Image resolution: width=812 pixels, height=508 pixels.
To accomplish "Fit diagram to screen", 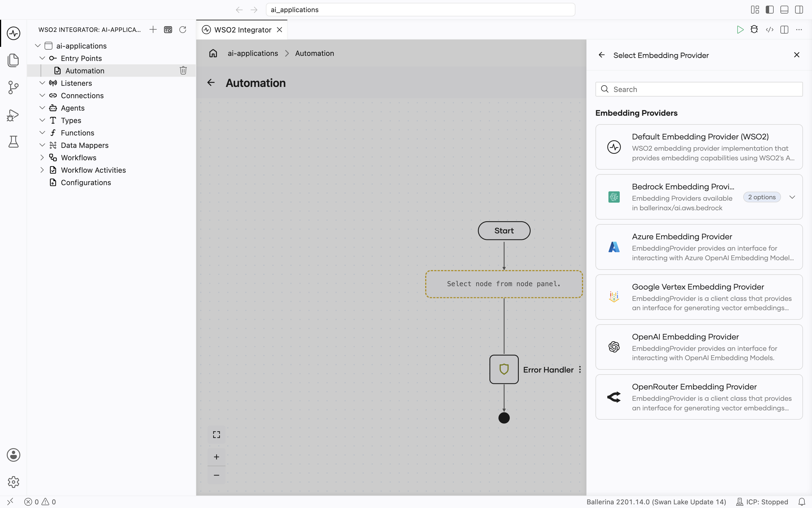I will pos(217,435).
